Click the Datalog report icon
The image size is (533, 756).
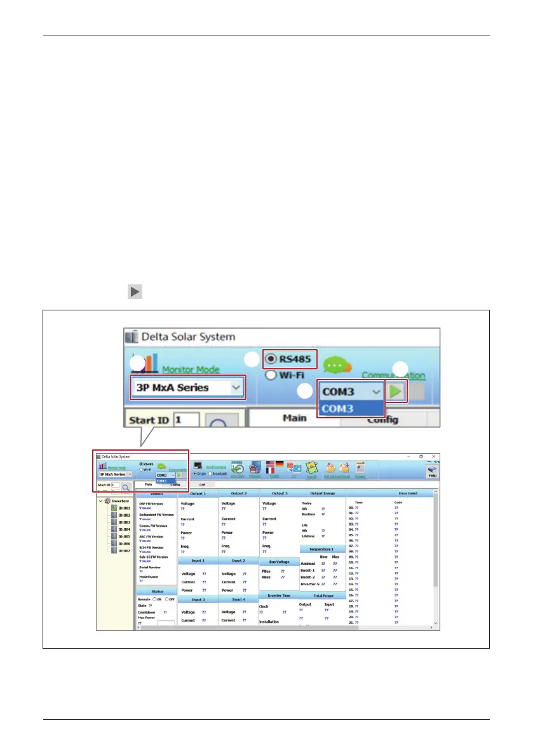pos(360,468)
